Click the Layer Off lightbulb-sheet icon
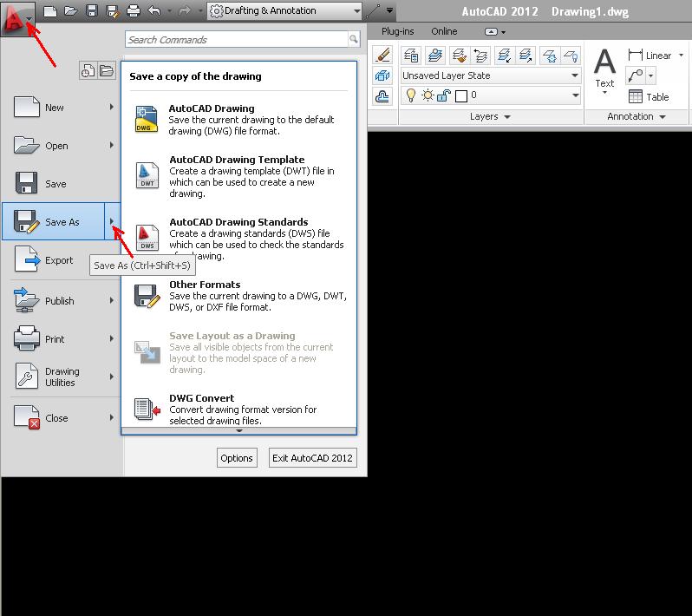The height and width of the screenshot is (616, 692). click(x=571, y=56)
